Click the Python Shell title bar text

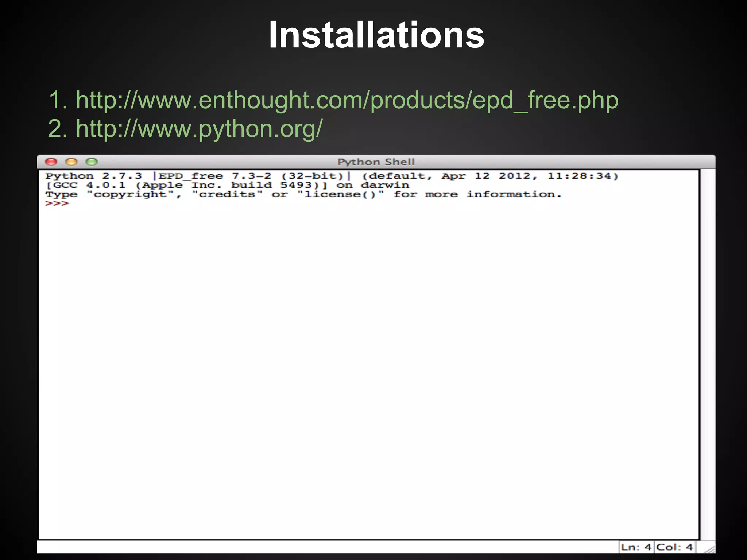376,162
